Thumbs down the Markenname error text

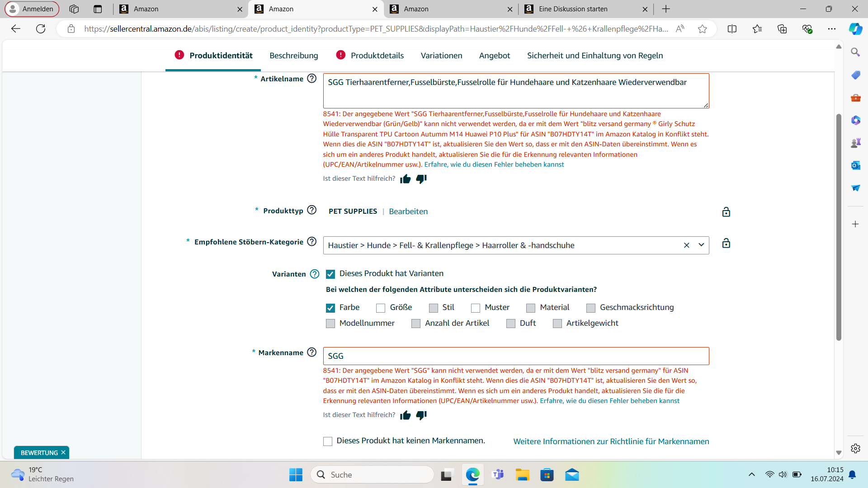[x=421, y=415]
